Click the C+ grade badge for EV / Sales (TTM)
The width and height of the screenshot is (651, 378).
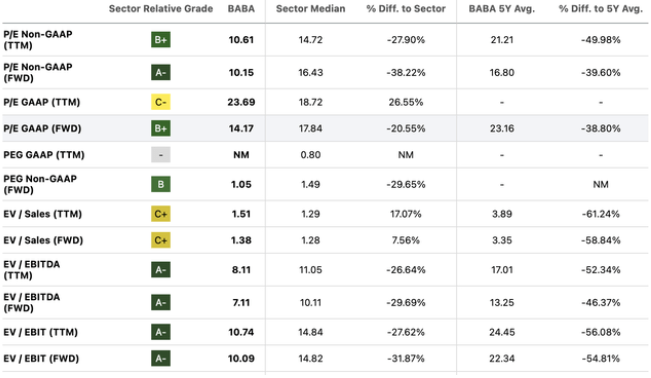click(x=161, y=214)
